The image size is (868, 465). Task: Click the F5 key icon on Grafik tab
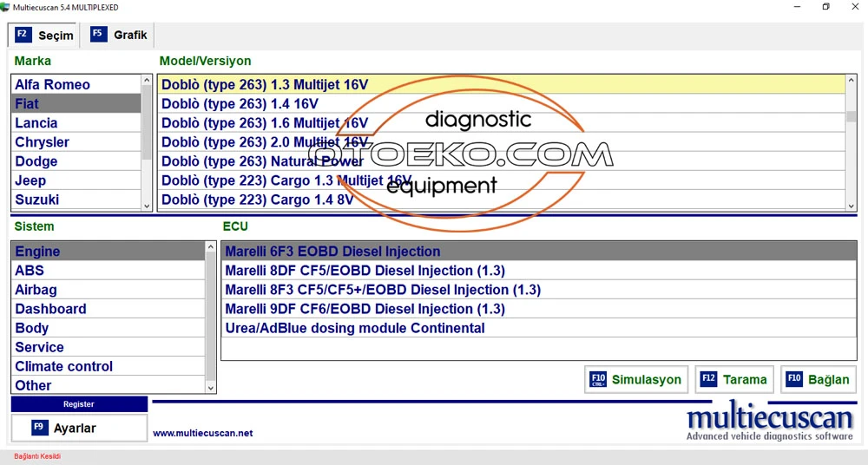point(98,34)
